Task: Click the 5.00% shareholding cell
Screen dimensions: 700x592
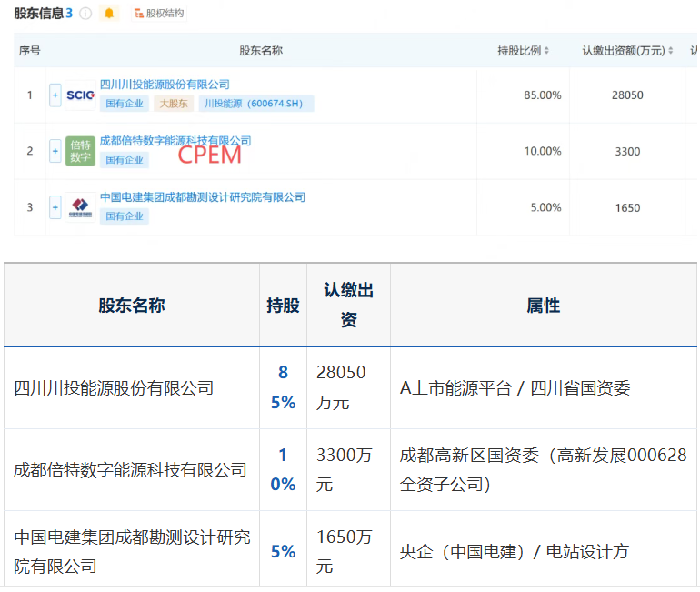Action: click(x=545, y=207)
